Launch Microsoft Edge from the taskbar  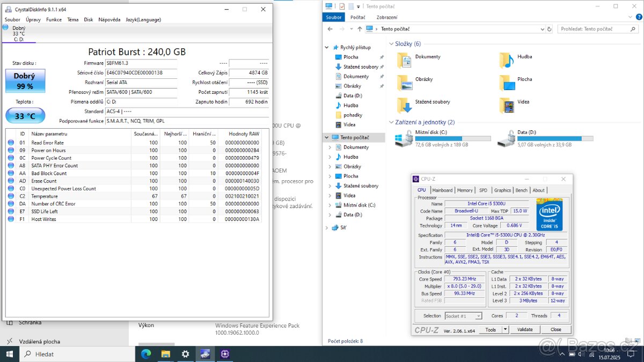click(x=145, y=354)
